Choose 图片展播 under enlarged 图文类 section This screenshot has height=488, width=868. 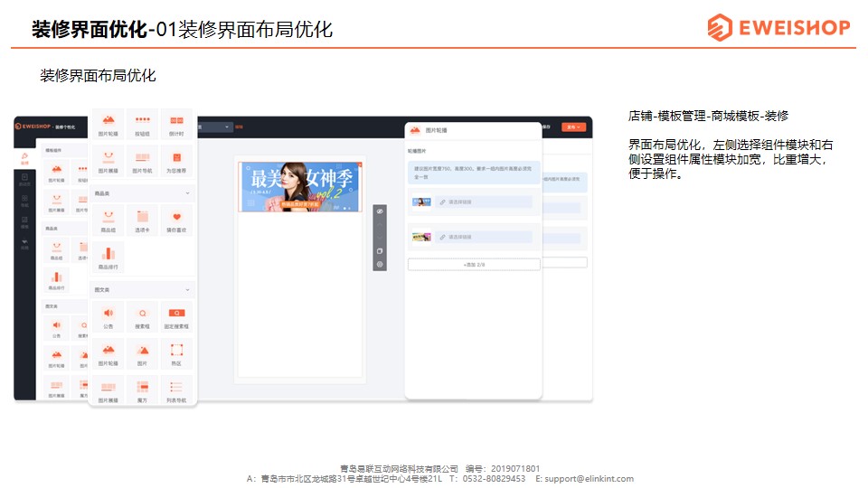(108, 390)
